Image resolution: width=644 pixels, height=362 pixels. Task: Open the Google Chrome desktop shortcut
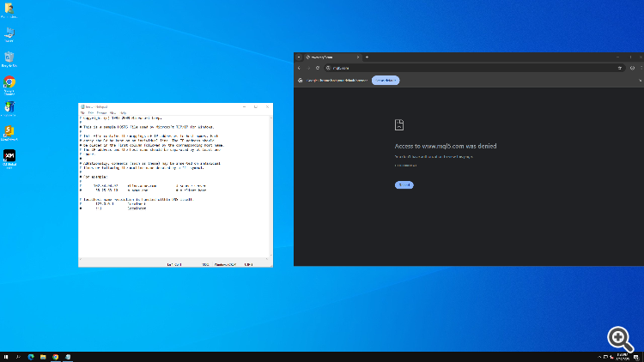tap(9, 86)
